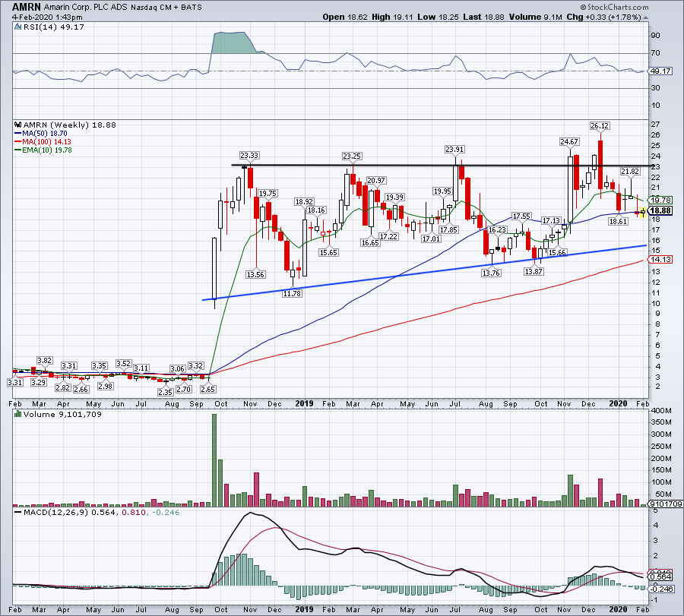Click the 14.13 red-outlined tag on right axis
The width and height of the screenshot is (684, 616).
(660, 260)
